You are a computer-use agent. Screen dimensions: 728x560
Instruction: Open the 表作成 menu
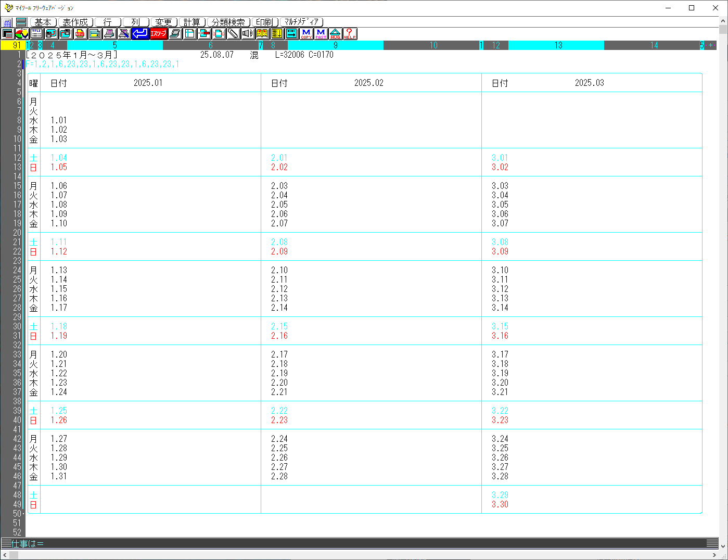[75, 22]
